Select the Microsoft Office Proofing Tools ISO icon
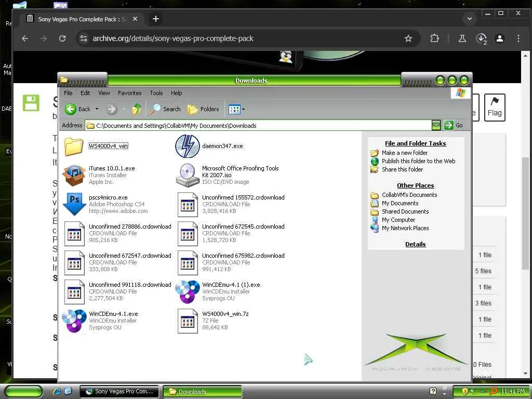Viewport: 532px width, 399px height. pyautogui.click(x=187, y=175)
